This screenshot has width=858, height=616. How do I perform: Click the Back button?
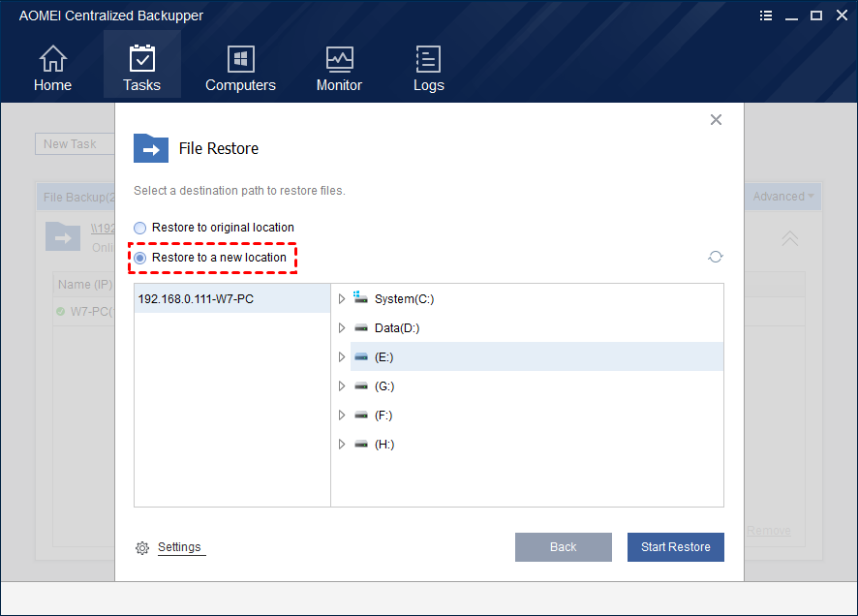(563, 547)
